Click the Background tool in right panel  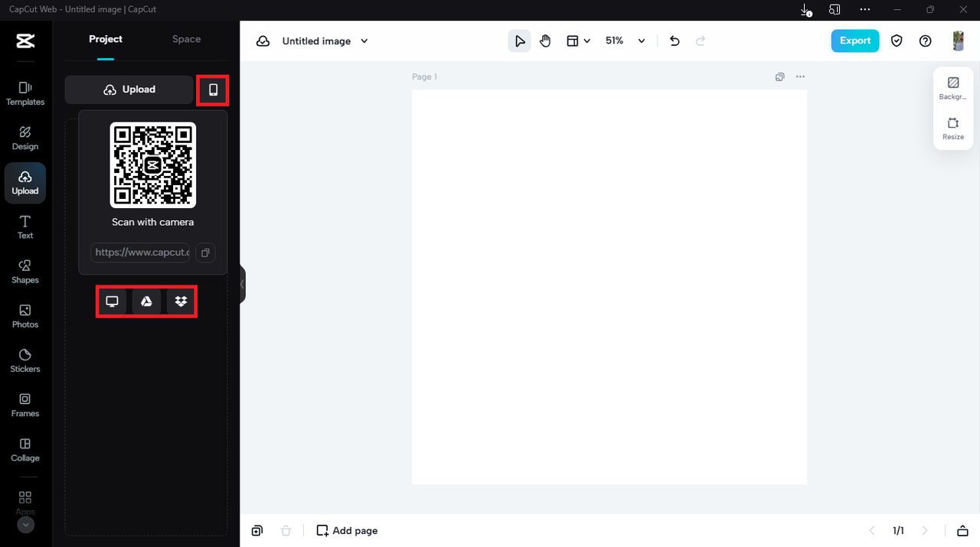[953, 88]
